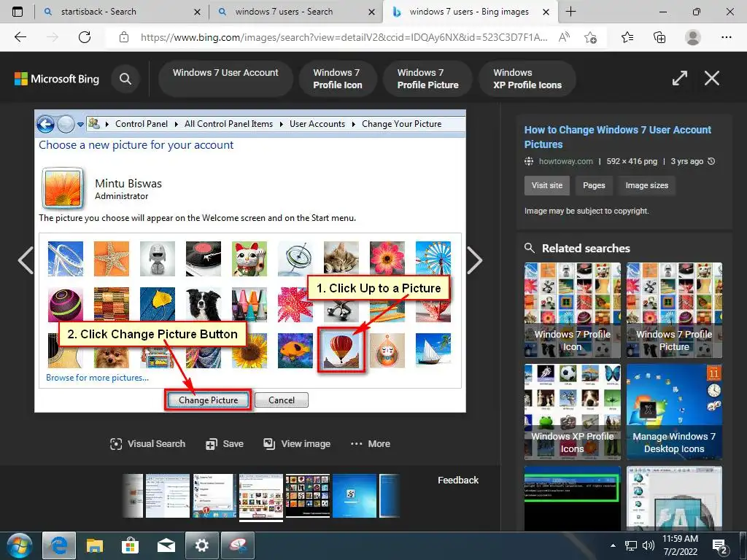Click the address bar URL field
Image resolution: width=747 pixels, height=560 pixels.
(343, 37)
